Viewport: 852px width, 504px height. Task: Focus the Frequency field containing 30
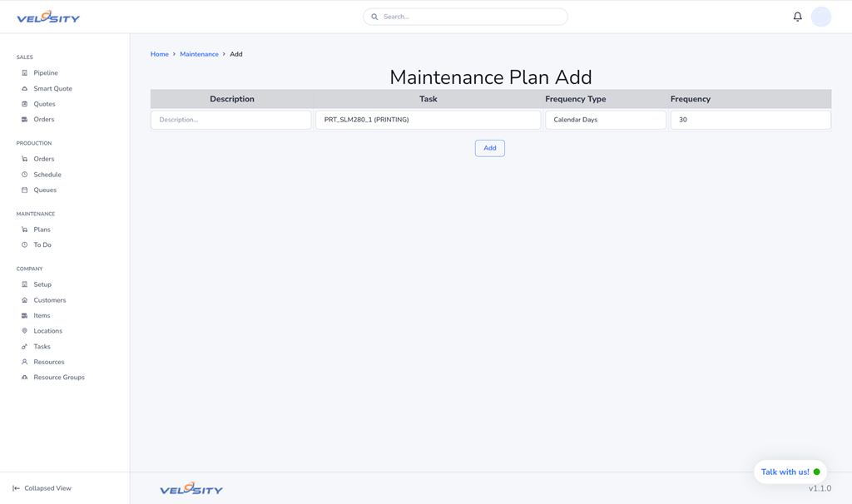[750, 120]
